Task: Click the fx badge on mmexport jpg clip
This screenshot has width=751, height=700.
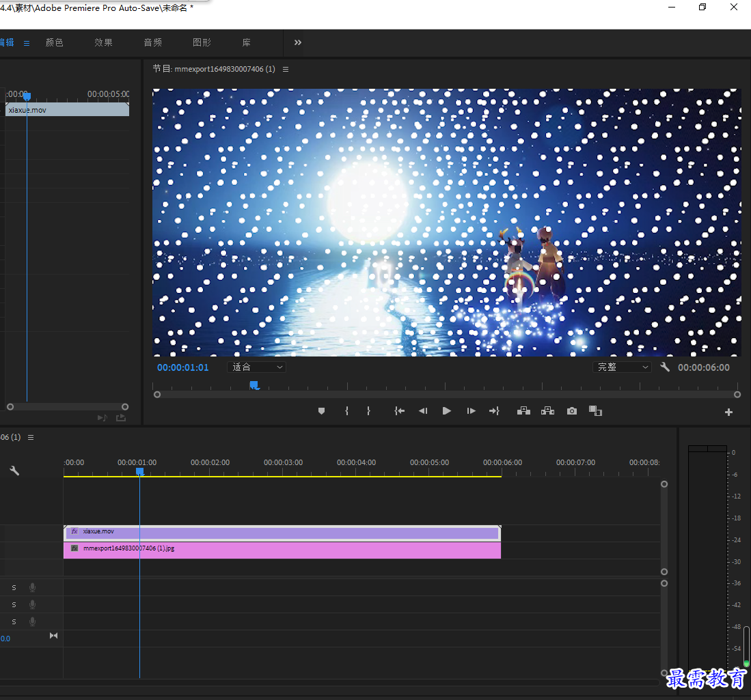Action: click(x=74, y=548)
